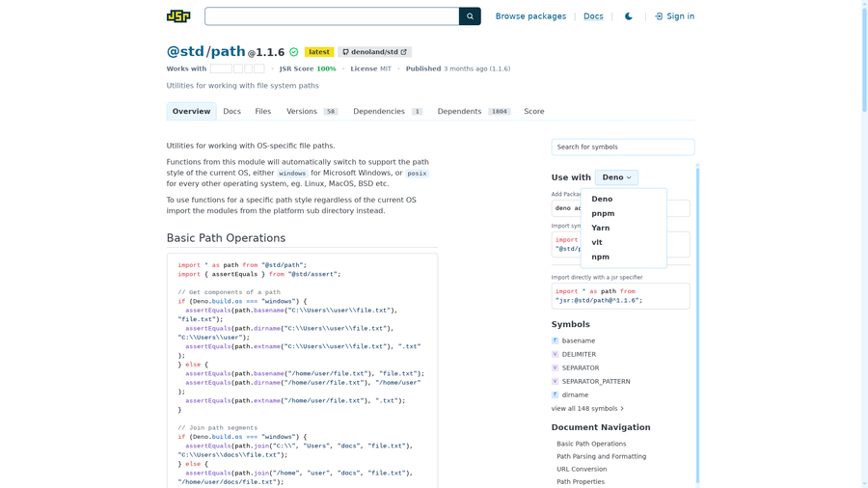
Task: Open the denoland/std GitHub link
Action: coord(375,51)
